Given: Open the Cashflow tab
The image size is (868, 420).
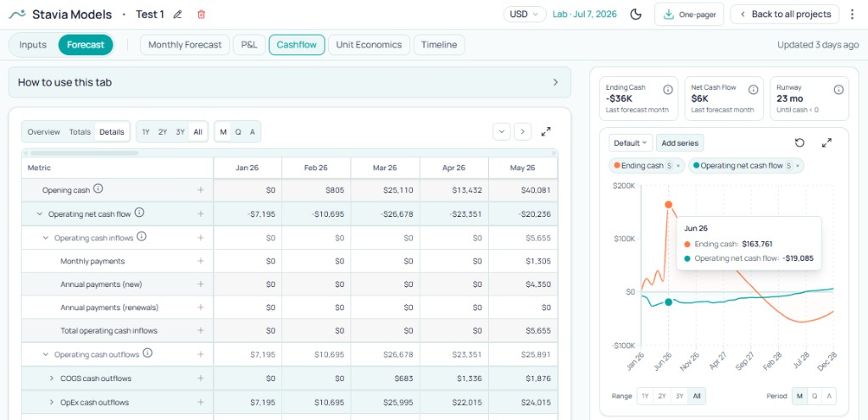Looking at the screenshot, I should [x=297, y=45].
